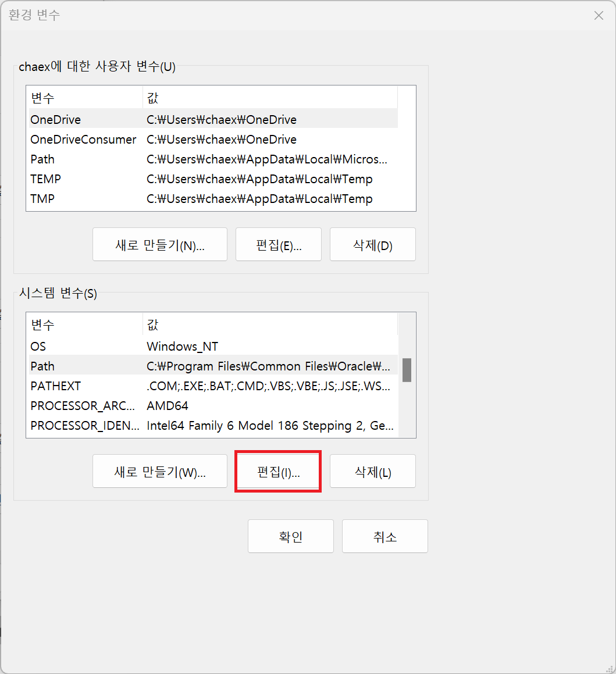This screenshot has width=616, height=674.
Task: Click the .COM;.EXE;.BAT value cell
Action: 268,386
